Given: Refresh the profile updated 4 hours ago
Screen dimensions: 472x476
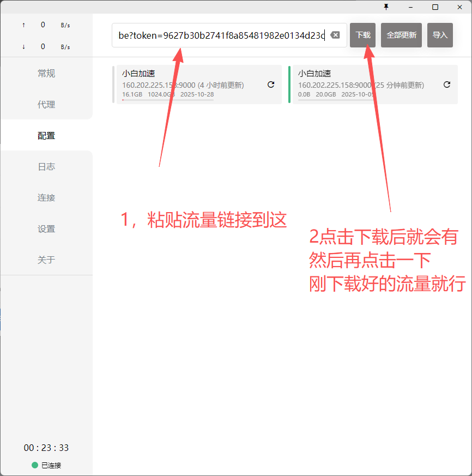Looking at the screenshot, I should click(x=270, y=85).
